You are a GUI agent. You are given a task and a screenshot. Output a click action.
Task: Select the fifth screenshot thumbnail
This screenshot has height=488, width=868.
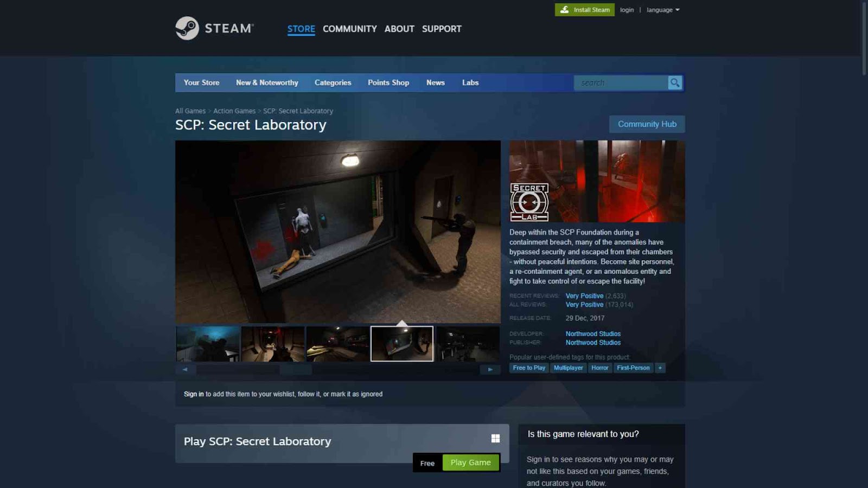click(x=468, y=344)
